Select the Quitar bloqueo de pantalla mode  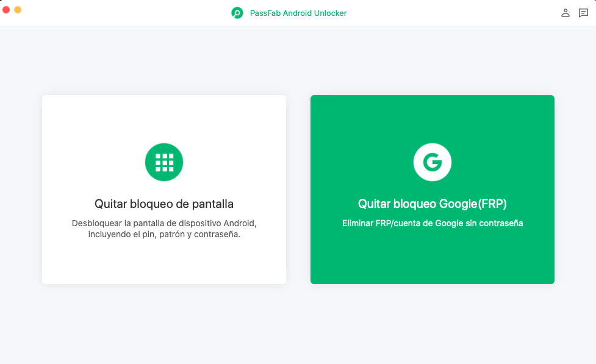click(x=163, y=189)
